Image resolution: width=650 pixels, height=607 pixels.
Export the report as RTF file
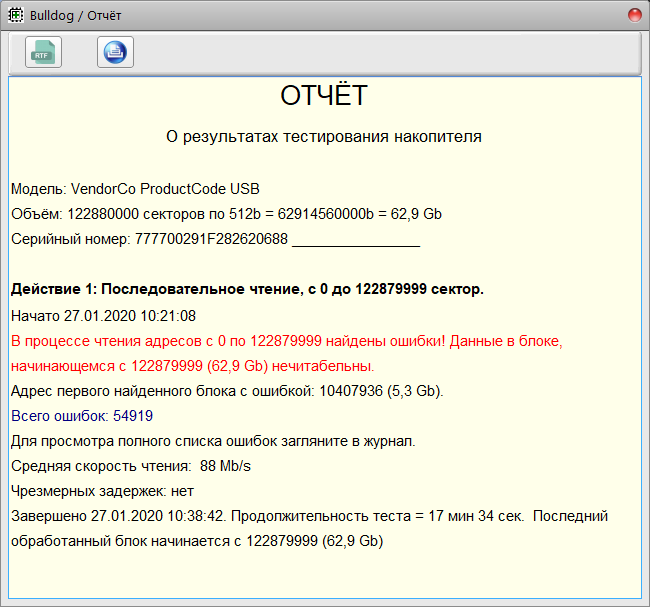point(44,52)
